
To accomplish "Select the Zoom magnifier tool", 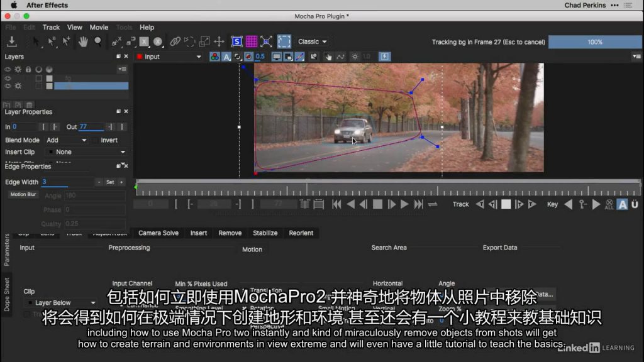I will (x=97, y=41).
